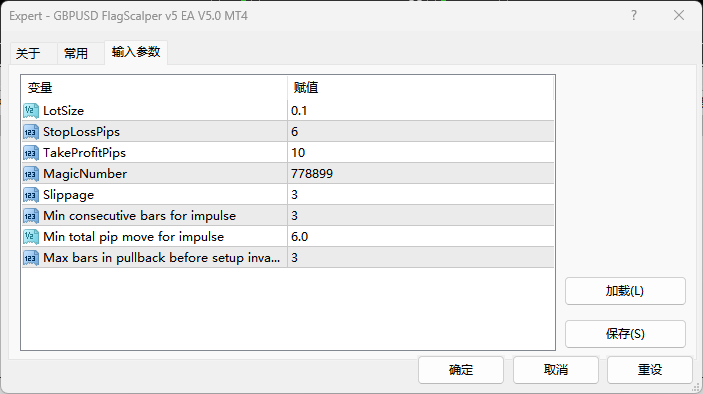
Task: Select the LotSize variable name
Action: [63, 111]
